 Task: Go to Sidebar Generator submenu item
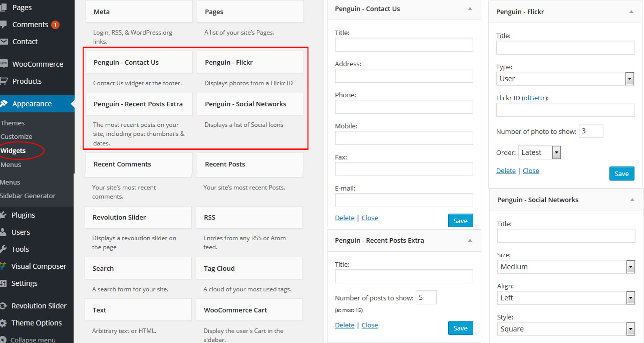tap(28, 196)
